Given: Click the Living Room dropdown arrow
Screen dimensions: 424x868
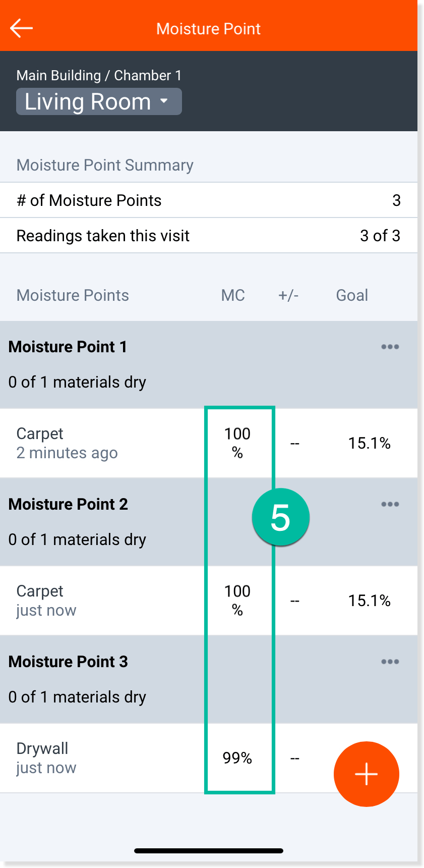Looking at the screenshot, I should (x=164, y=101).
